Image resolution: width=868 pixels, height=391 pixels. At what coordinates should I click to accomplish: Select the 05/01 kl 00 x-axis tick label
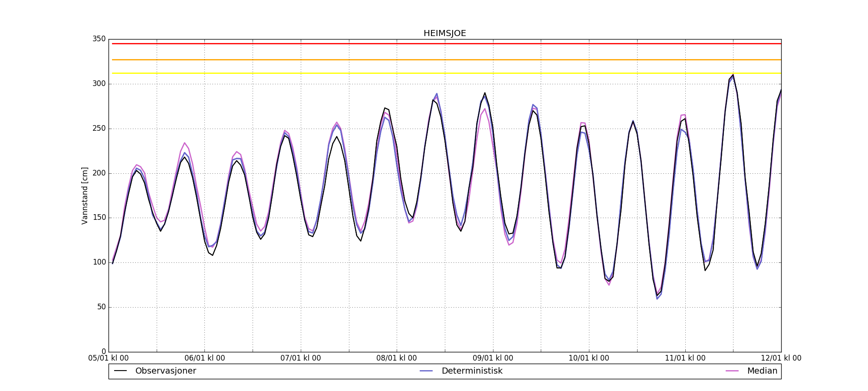(x=108, y=358)
